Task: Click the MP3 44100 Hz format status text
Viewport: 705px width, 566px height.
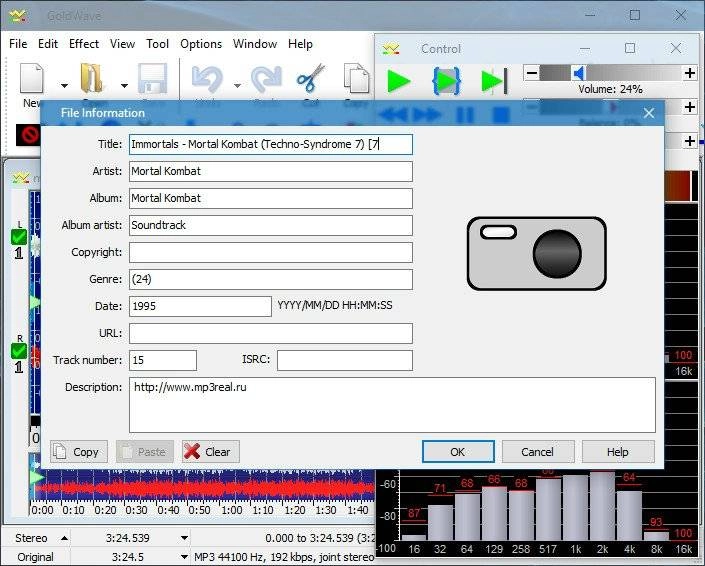Action: (284, 557)
